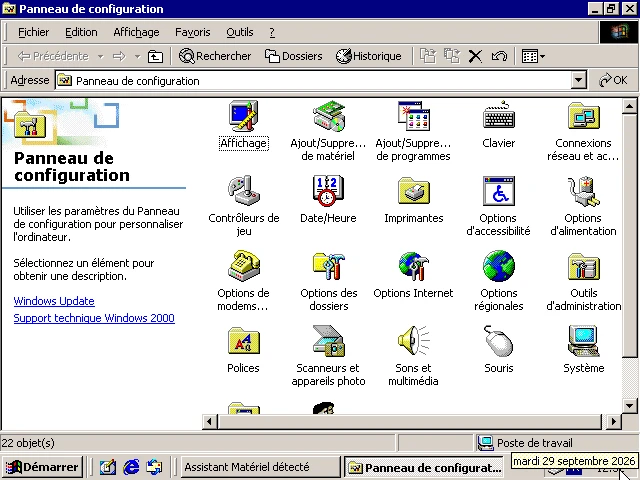
Task: Open Options d'accessibilité icon
Action: (498, 191)
